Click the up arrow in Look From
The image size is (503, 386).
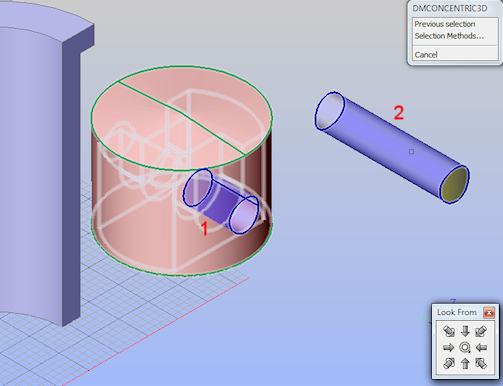click(465, 363)
